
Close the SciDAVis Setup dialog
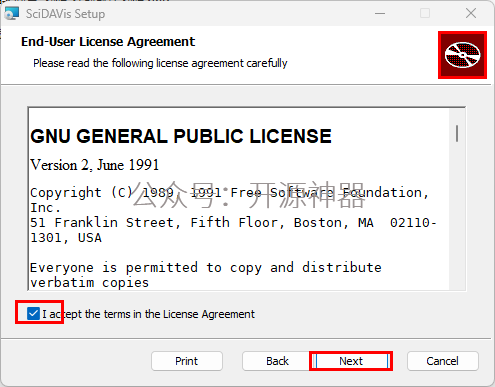click(471, 14)
